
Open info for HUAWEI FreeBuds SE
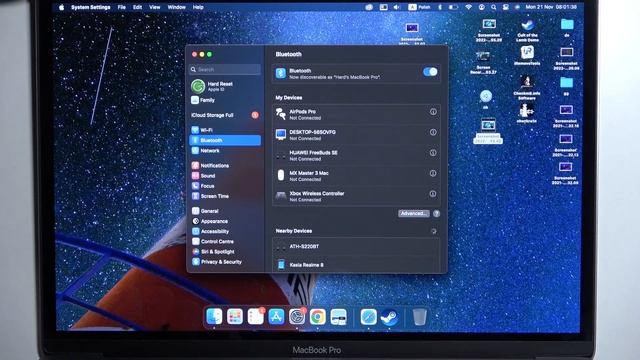pos(433,152)
